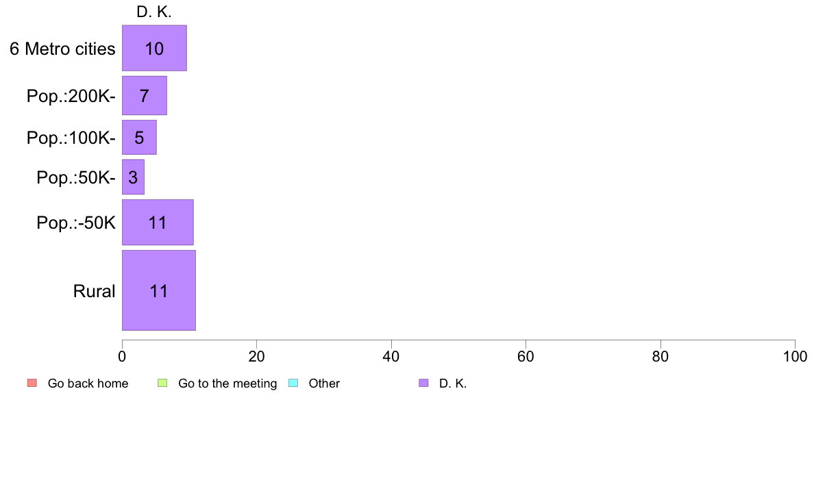Click the 100 tick on the x-axis
The width and height of the screenshot is (814, 504).
795,356
